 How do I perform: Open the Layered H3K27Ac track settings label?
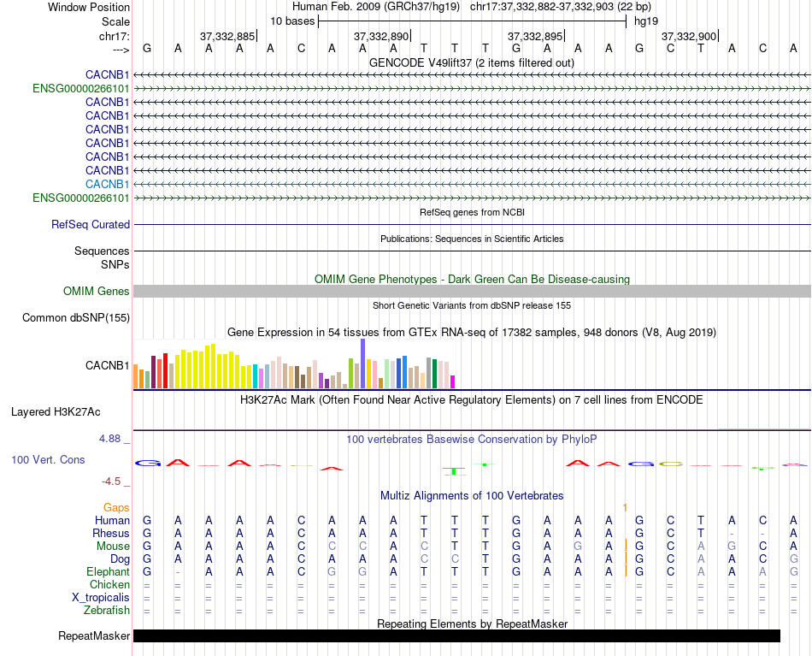pyautogui.click(x=56, y=411)
